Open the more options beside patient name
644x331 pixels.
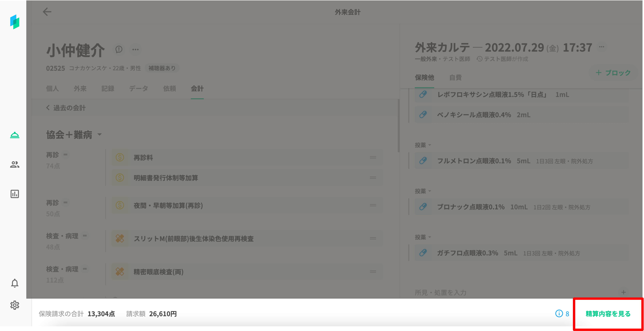pyautogui.click(x=136, y=49)
